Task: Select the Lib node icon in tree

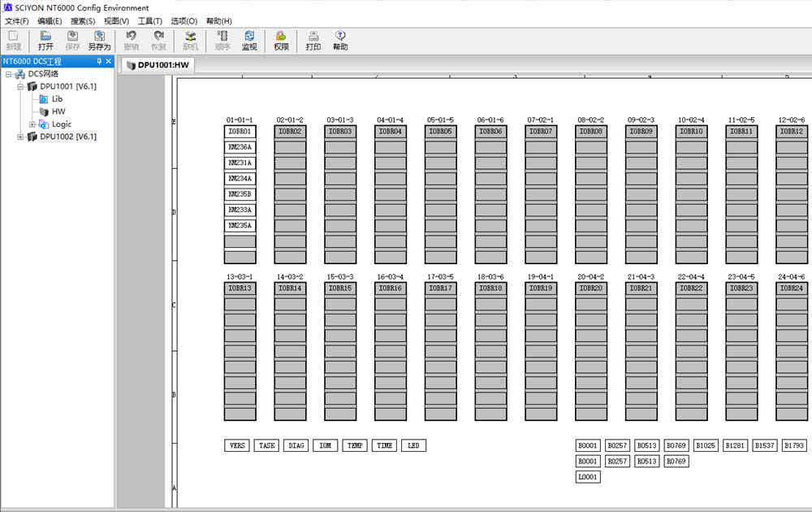Action: (44, 99)
